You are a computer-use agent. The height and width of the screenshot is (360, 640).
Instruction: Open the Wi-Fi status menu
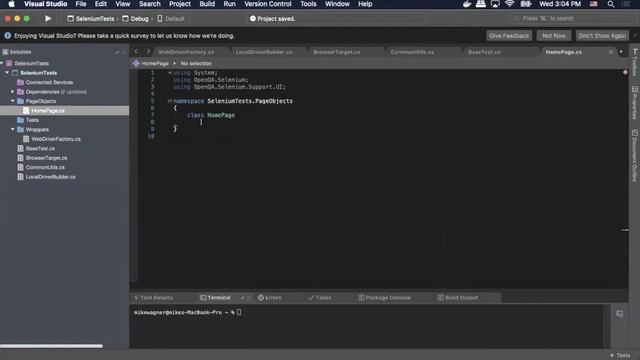click(x=509, y=4)
